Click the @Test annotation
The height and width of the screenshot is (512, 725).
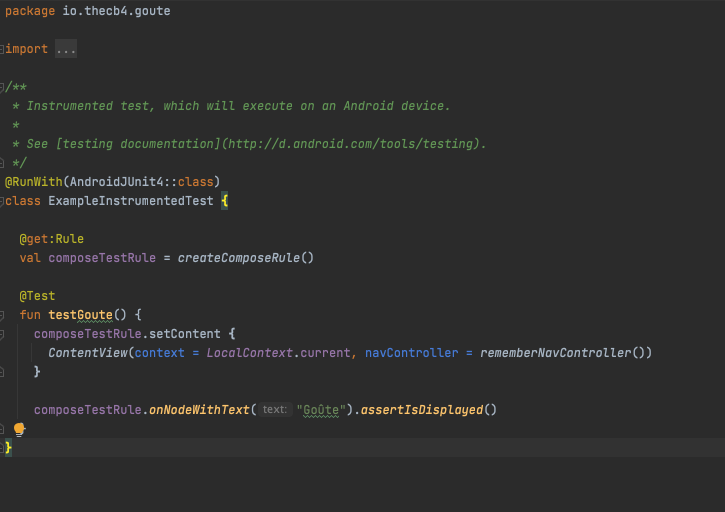tap(37, 296)
